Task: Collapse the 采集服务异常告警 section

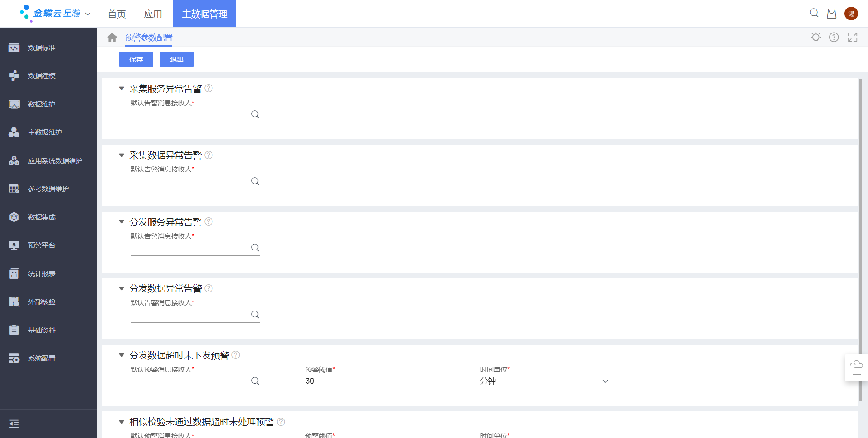Action: 121,89
